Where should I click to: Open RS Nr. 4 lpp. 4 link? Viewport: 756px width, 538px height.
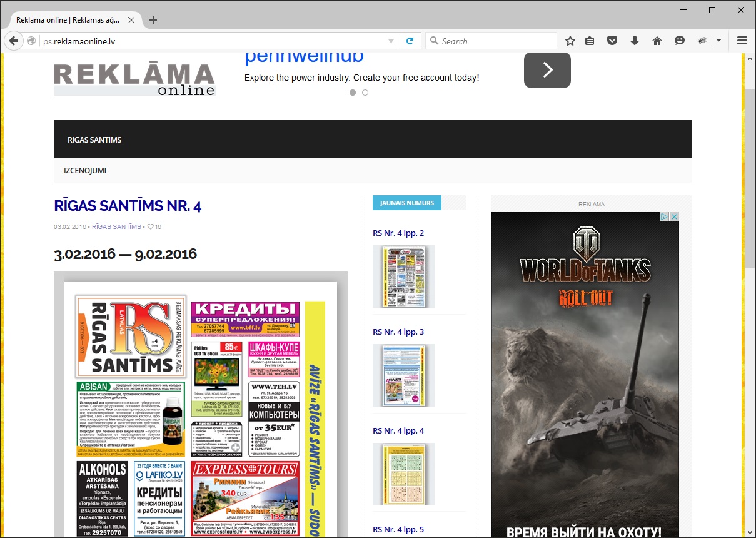coord(398,430)
